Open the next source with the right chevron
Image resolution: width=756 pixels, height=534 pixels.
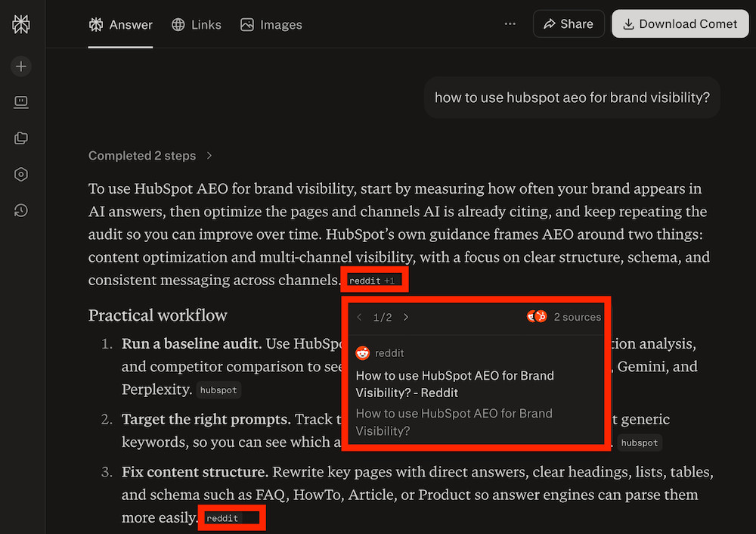tap(406, 317)
